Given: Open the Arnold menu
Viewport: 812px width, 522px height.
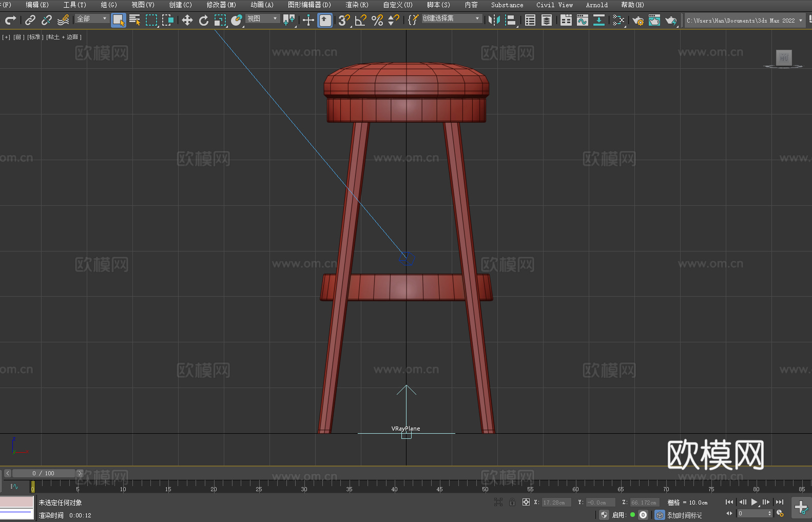Looking at the screenshot, I should point(596,5).
